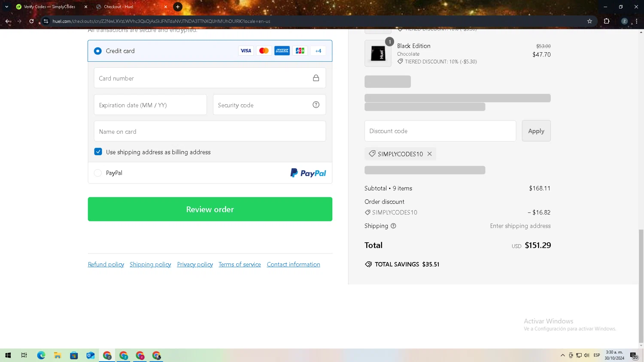Uncheck Use shipping address as billing address
The image size is (644, 362).
[98, 152]
